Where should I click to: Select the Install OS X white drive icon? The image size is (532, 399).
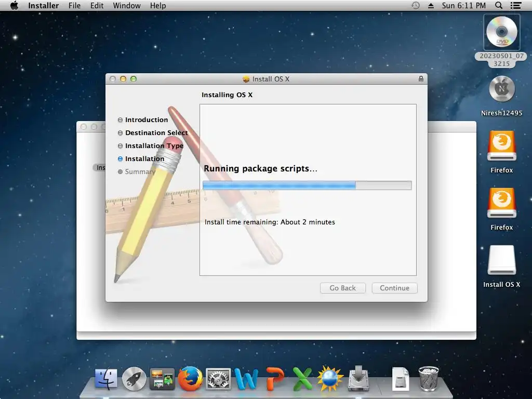coord(502,260)
